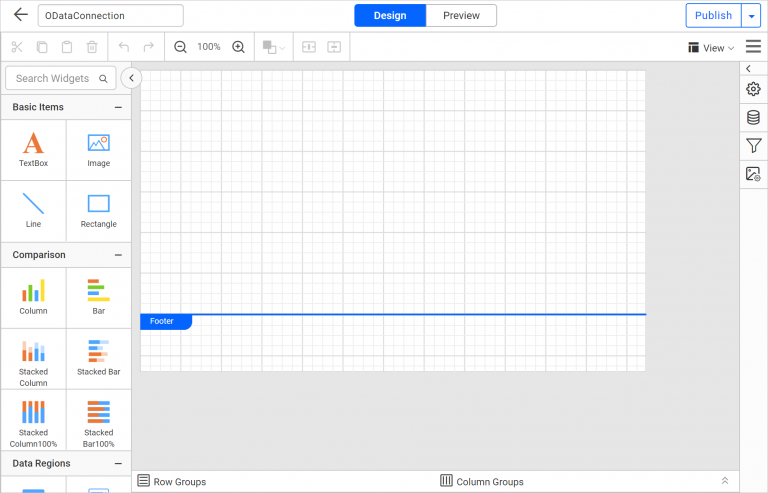Switch to the Design tab
768x493 pixels.
(390, 16)
